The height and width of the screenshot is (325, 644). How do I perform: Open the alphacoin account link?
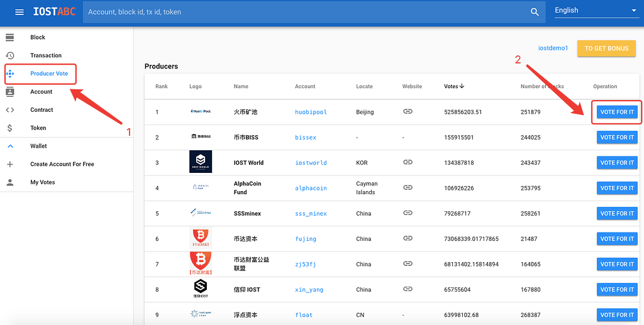(x=311, y=189)
